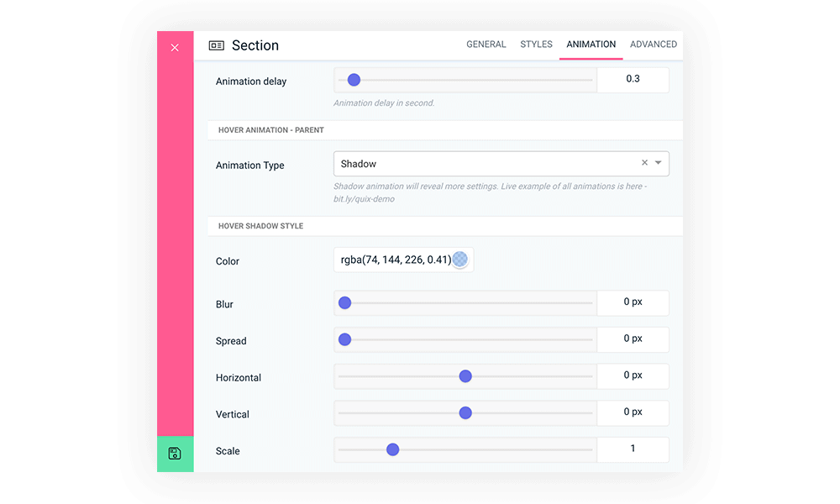Click the Section element icon in the header
Viewport: 840px width, 504px height.
(x=217, y=45)
